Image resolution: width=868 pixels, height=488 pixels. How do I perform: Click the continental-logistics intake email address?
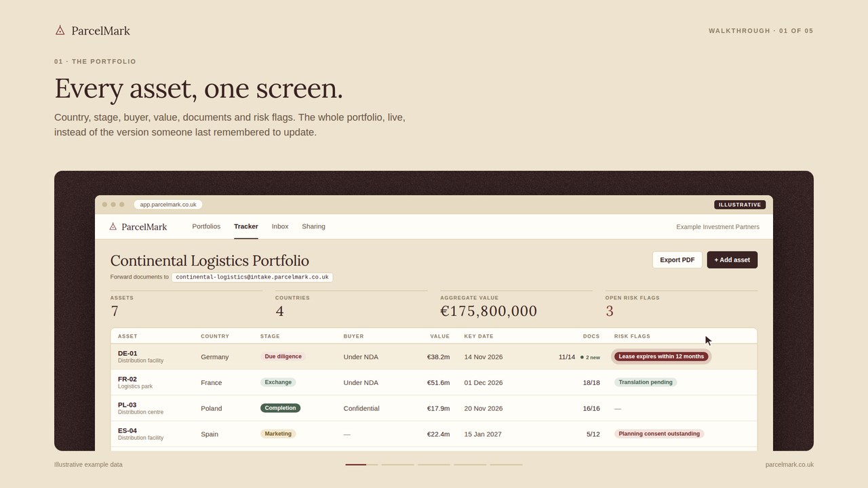point(252,277)
